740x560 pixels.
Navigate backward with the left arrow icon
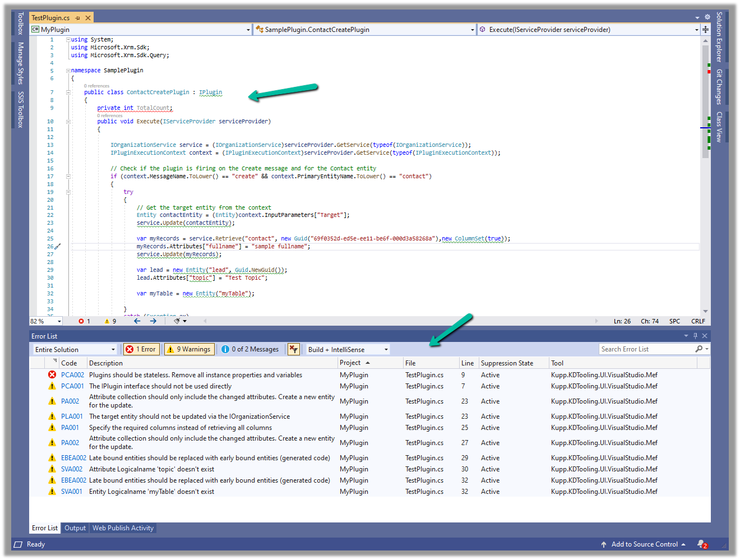(x=137, y=321)
